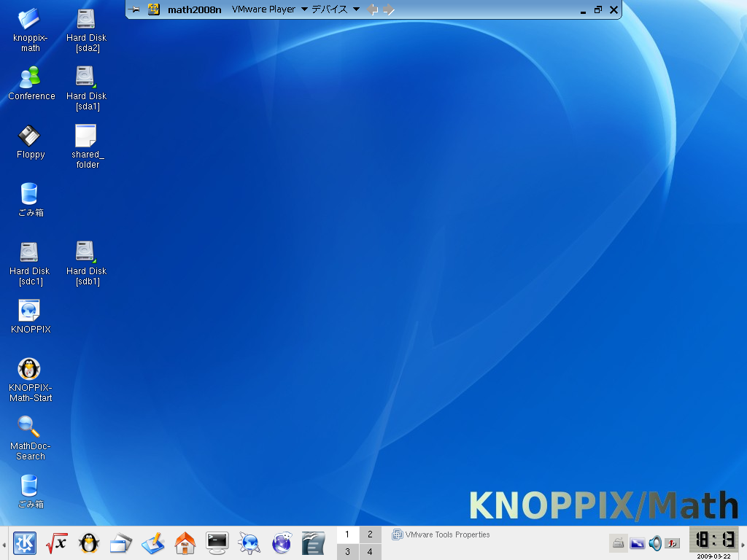Click the window list panel icon
Screen dimensions: 747x560
(x=121, y=543)
